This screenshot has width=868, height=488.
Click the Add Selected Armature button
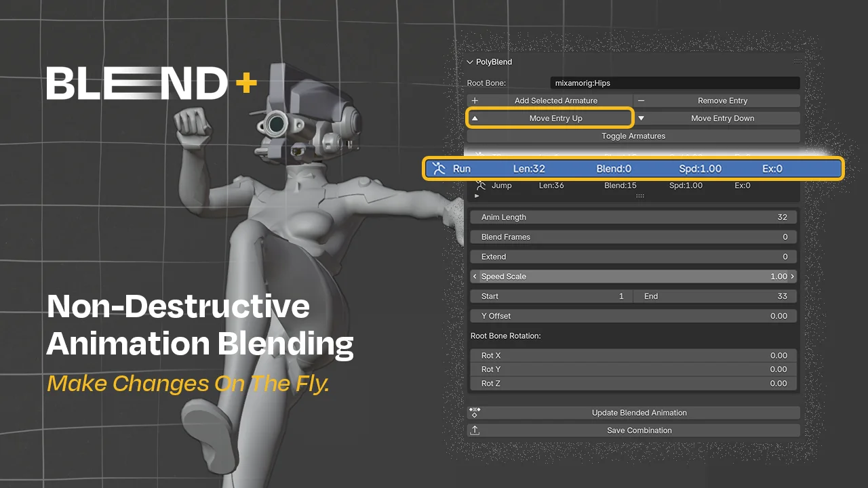click(x=556, y=100)
